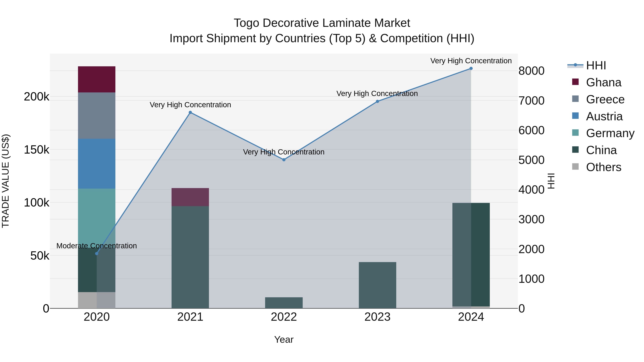644x362 pixels.
Task: Toggle China series in the legend
Action: point(594,150)
